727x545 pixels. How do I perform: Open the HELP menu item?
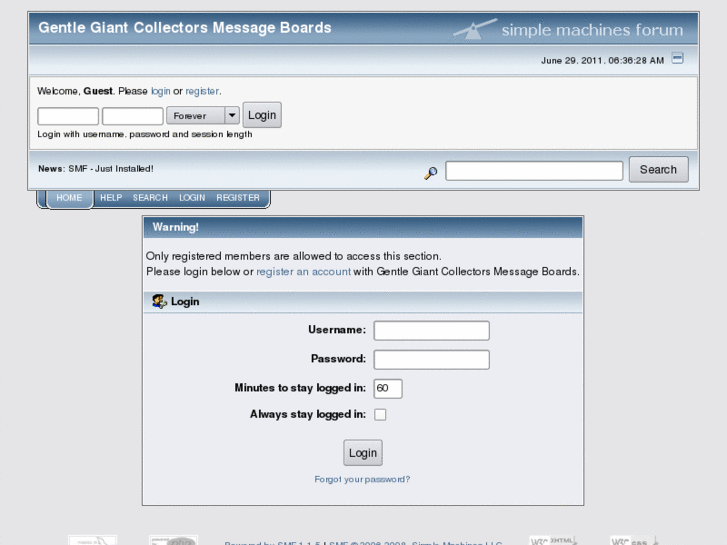[x=111, y=198]
